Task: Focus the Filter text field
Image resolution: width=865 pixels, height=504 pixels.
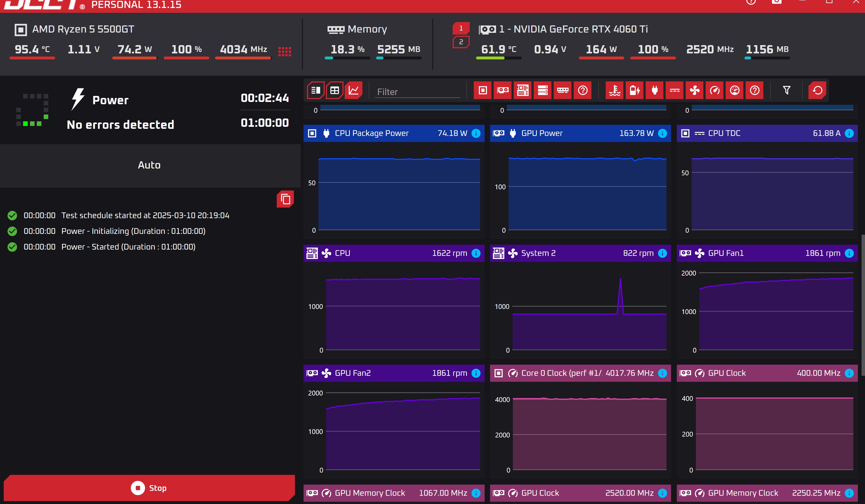Action: [x=418, y=92]
